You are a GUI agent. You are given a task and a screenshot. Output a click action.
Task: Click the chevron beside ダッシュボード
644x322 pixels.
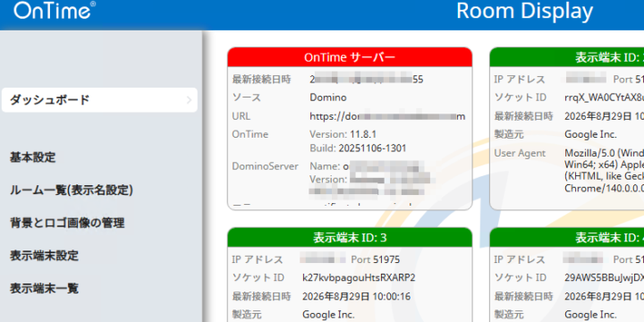pos(189,100)
